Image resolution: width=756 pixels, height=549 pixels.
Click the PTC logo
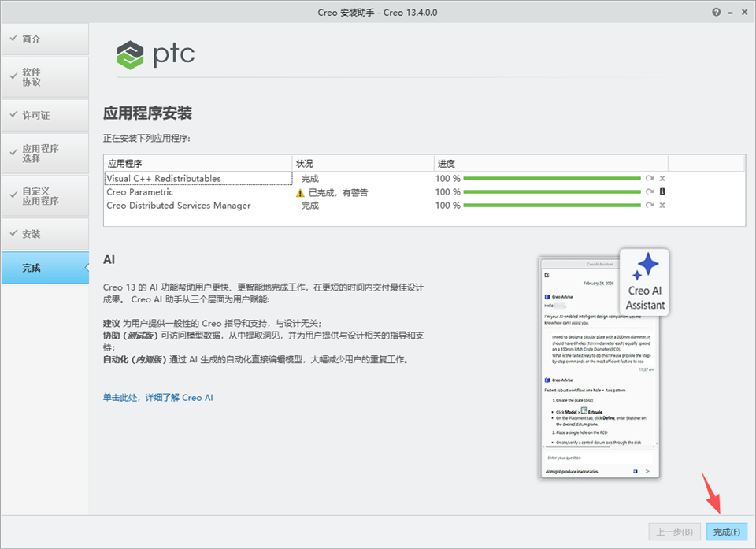coord(156,54)
